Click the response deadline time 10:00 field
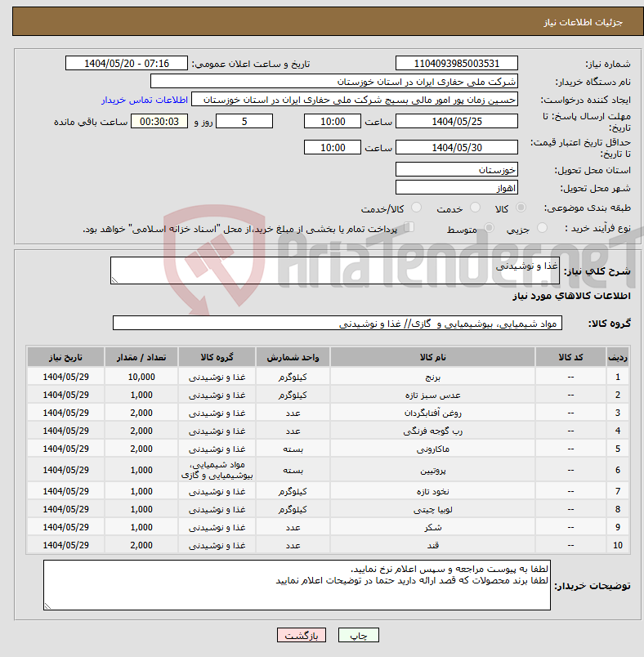Screen dimensions: 644x657 tap(333, 122)
